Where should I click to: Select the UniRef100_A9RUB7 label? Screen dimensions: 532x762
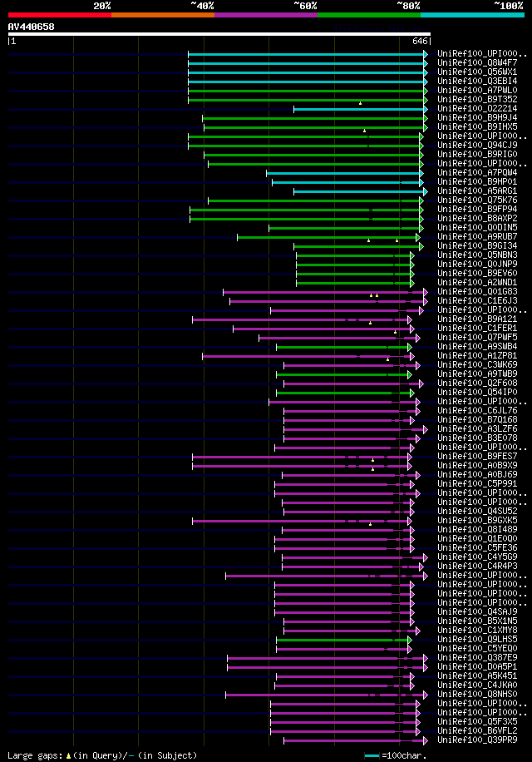click(x=477, y=236)
